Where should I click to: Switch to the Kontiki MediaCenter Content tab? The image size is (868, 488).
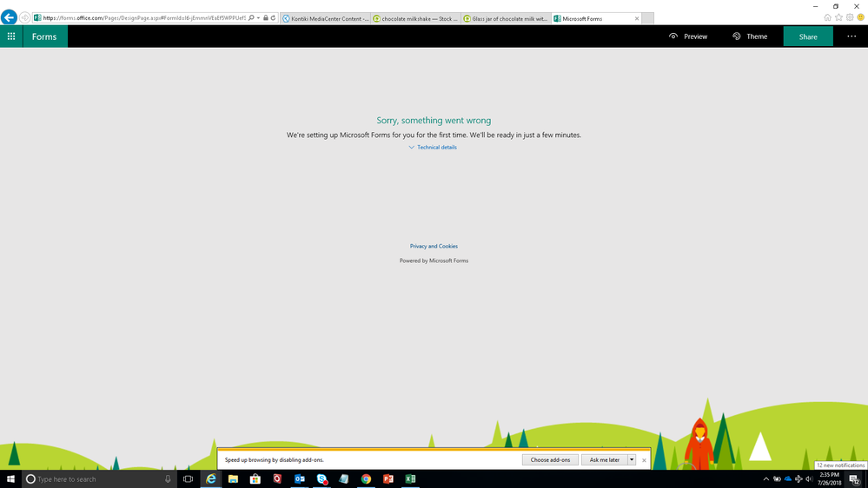(326, 19)
